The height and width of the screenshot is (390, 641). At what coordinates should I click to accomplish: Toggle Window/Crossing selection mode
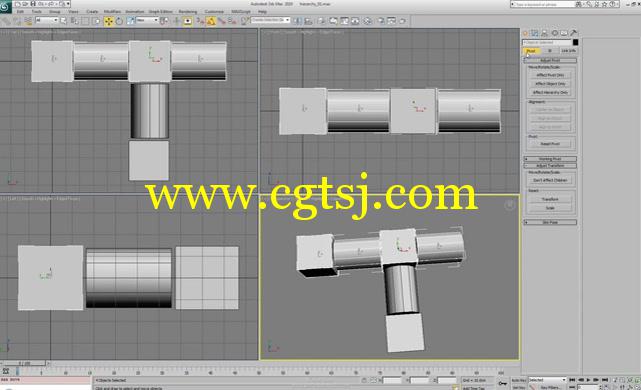[96, 21]
